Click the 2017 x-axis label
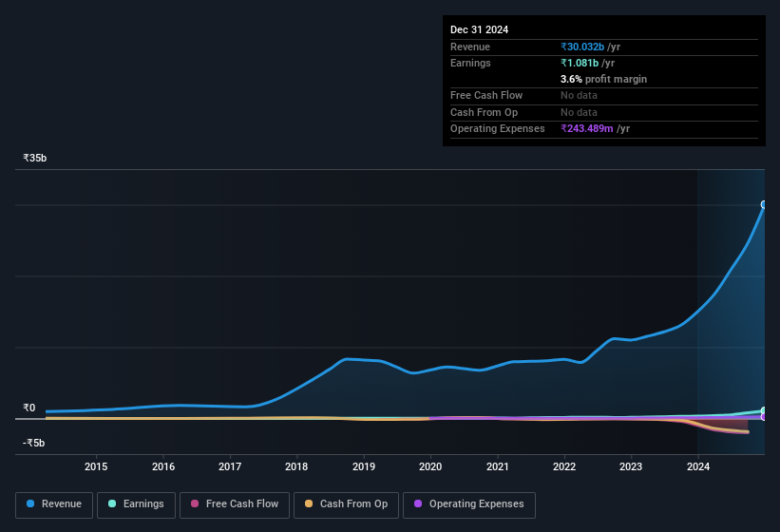 [230, 466]
